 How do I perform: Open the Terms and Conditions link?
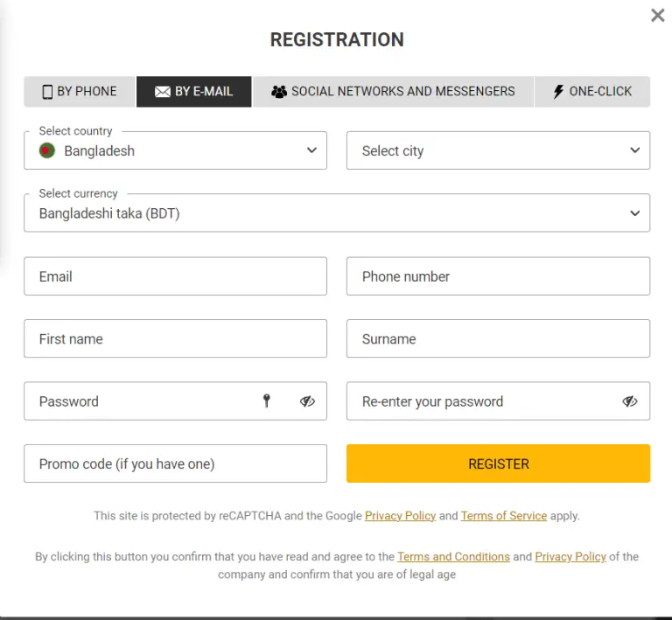pyautogui.click(x=453, y=556)
